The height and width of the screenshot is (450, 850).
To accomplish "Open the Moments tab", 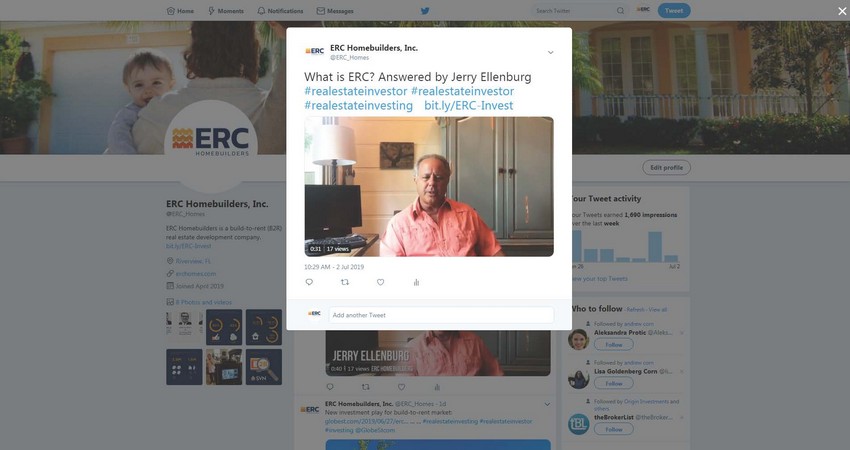I will pos(226,11).
